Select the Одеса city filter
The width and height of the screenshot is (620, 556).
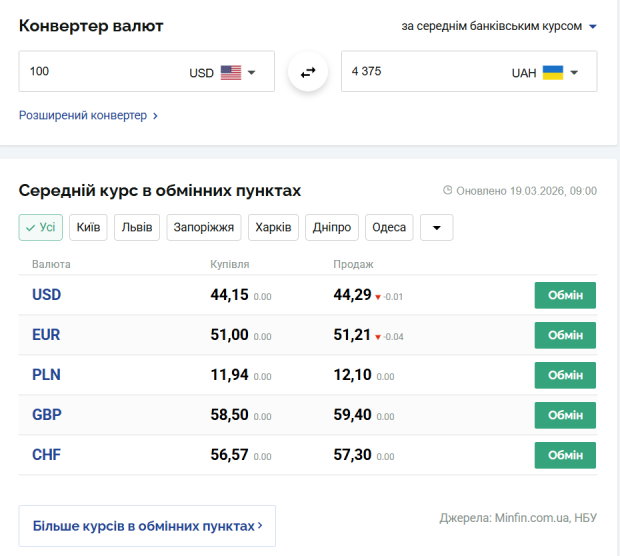tap(389, 228)
